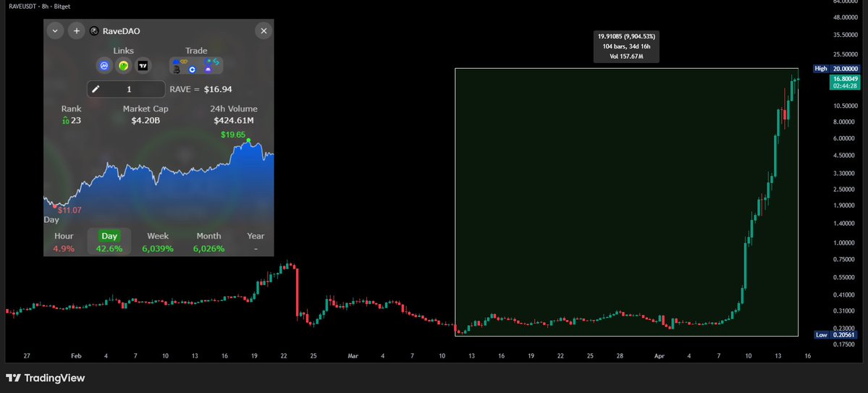Edit the RAVE amount input field
Viewport: 868px width, 393px height.
[126, 89]
